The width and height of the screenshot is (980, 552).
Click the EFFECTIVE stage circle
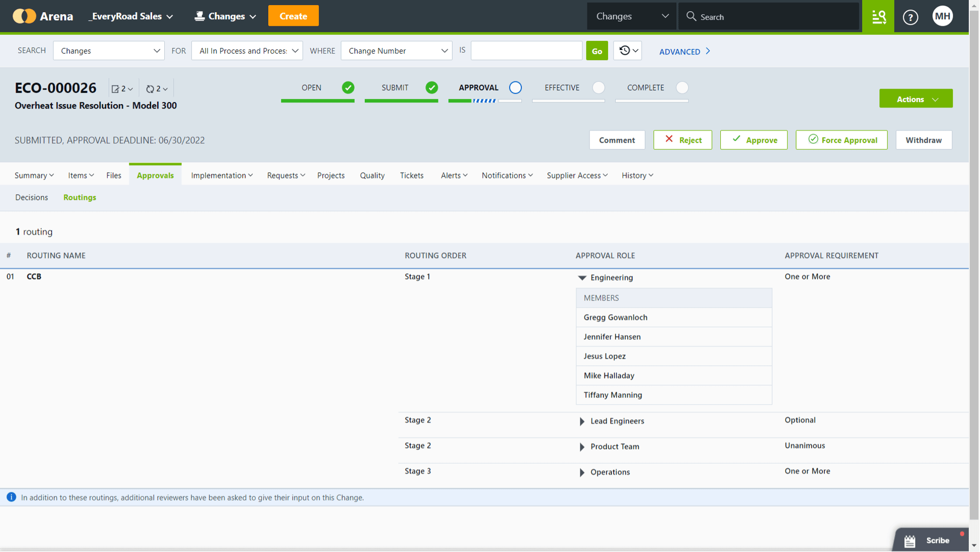pos(599,87)
